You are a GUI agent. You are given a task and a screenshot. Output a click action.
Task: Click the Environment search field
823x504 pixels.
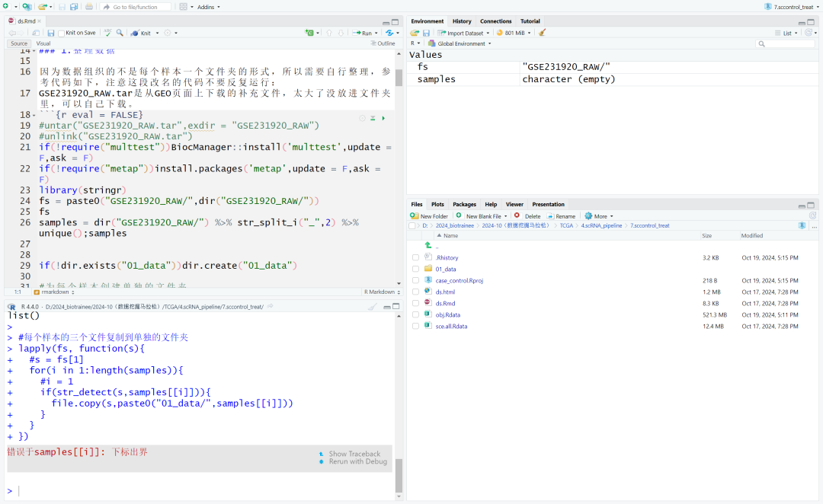[x=786, y=43]
